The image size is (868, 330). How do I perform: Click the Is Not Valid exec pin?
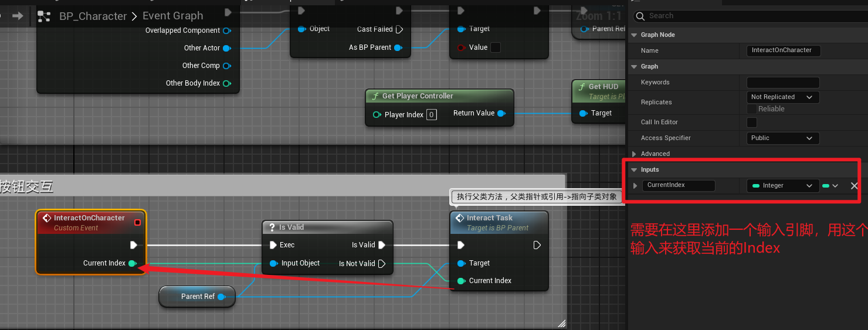[x=382, y=264]
